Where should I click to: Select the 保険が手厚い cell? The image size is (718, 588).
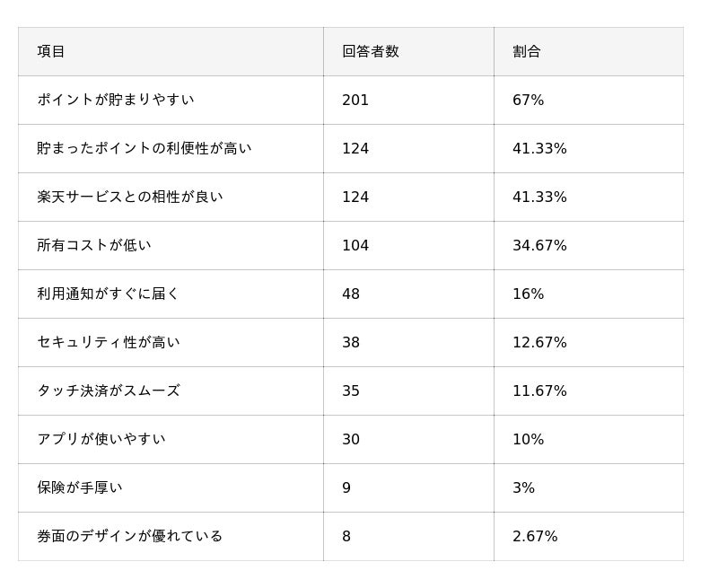pos(79,487)
